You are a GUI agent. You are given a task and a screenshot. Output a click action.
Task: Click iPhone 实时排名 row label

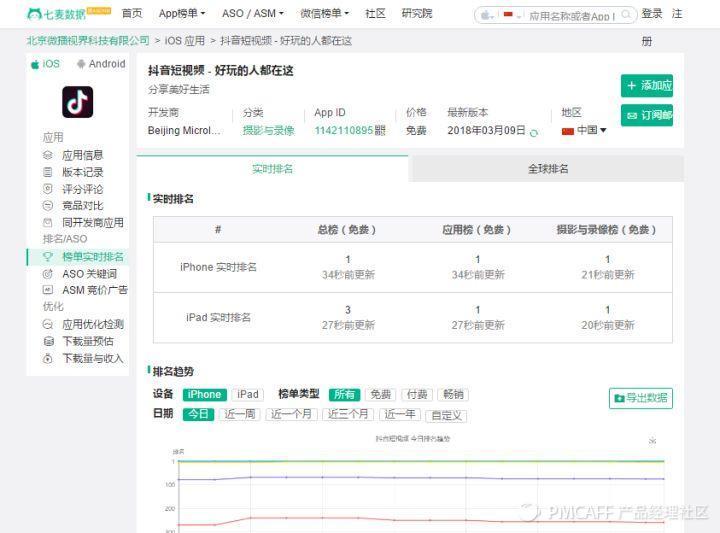(218, 267)
